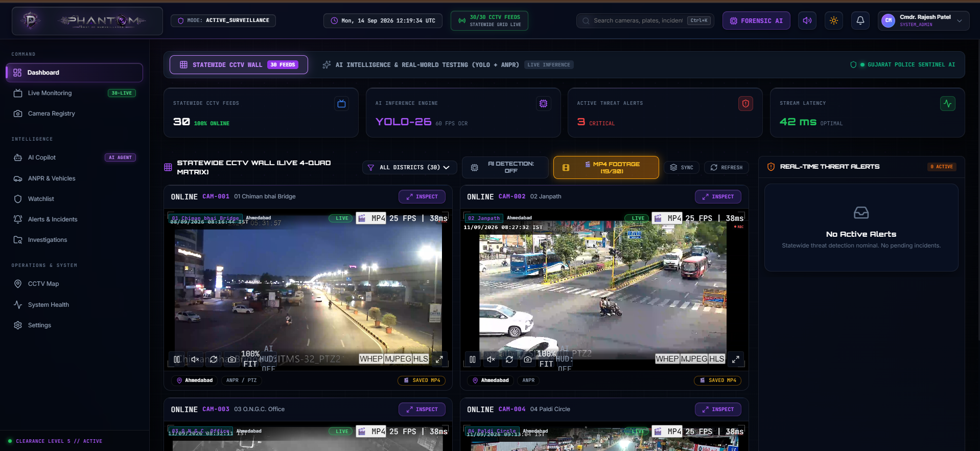This screenshot has height=451, width=980.
Task: Open Alerts & Incidents page
Action: (74, 219)
